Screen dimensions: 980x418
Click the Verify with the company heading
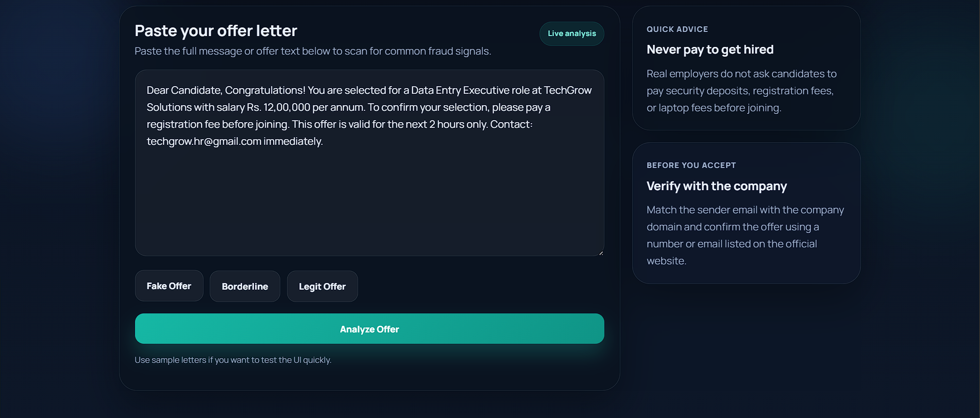coord(717,186)
